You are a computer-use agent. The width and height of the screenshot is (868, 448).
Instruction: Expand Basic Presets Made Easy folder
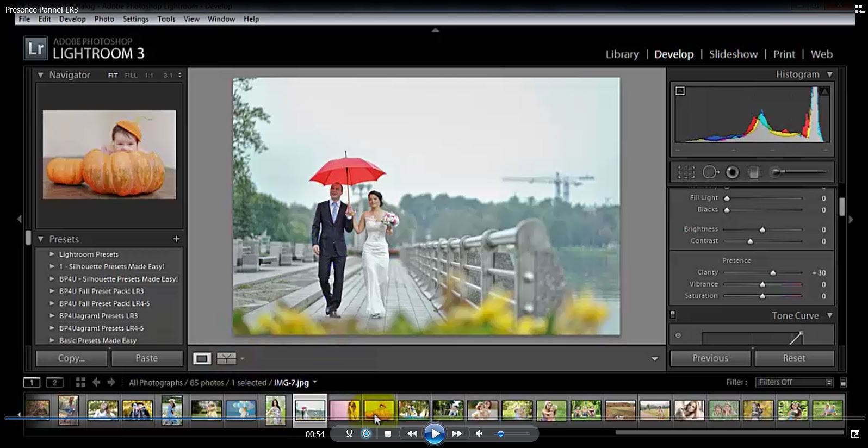tap(52, 340)
